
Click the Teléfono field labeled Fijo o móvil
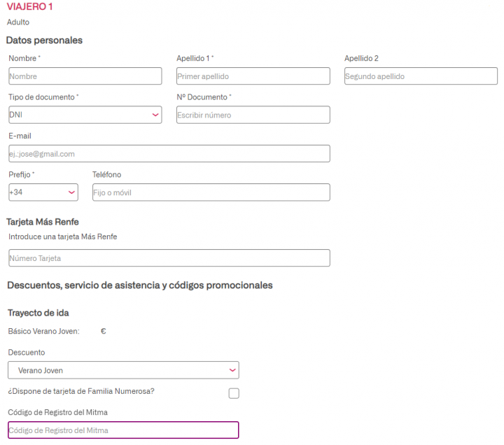pyautogui.click(x=211, y=192)
